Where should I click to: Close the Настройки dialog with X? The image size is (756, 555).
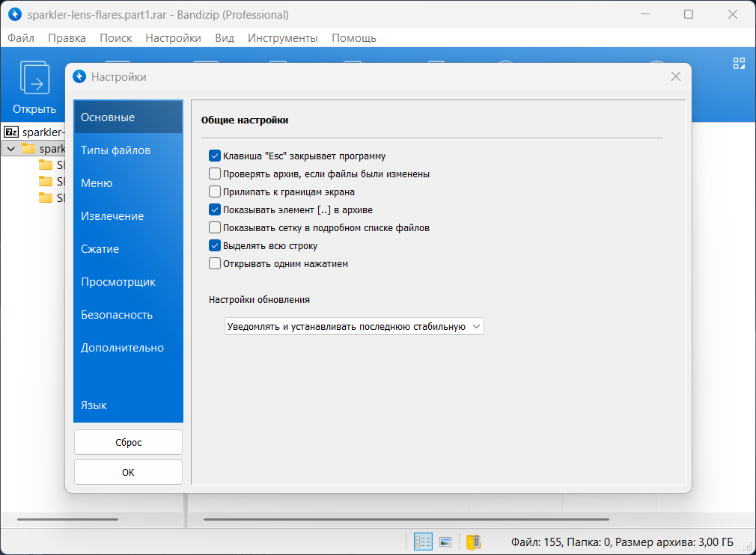tap(675, 76)
